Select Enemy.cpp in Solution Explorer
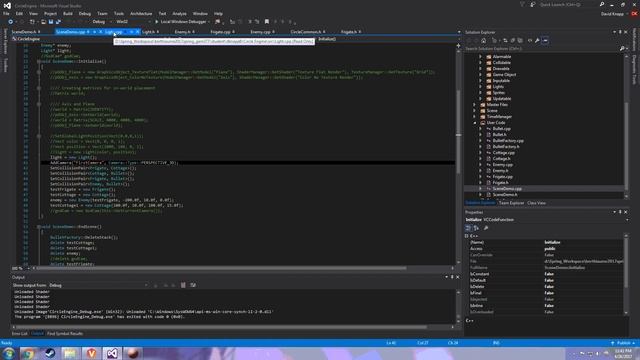This screenshot has width=640, height=360. coord(502,164)
